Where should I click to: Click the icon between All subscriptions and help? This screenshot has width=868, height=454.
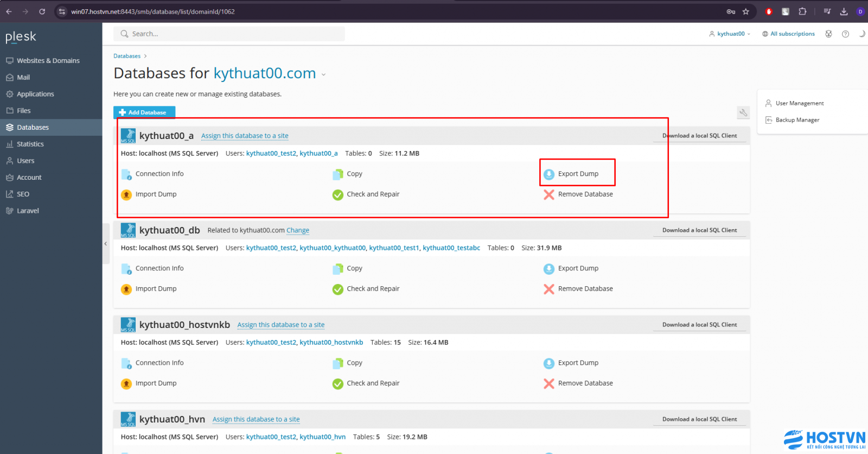point(828,34)
